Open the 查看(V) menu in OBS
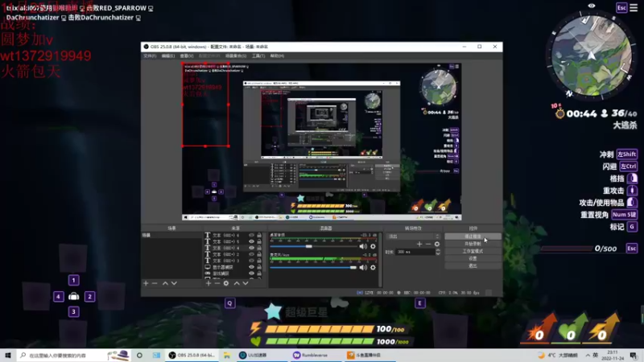Screen dimensions: 644x362 coord(187,56)
